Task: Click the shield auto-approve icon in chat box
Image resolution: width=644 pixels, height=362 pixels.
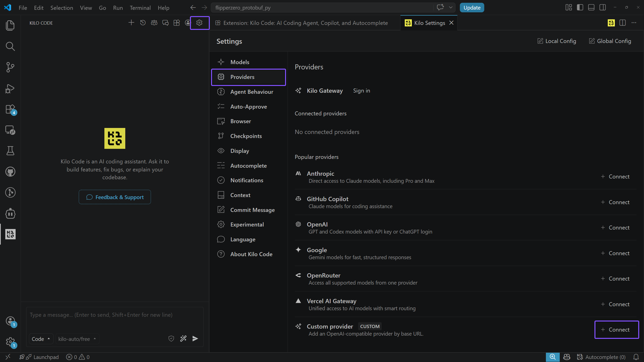Action: pyautogui.click(x=171, y=339)
